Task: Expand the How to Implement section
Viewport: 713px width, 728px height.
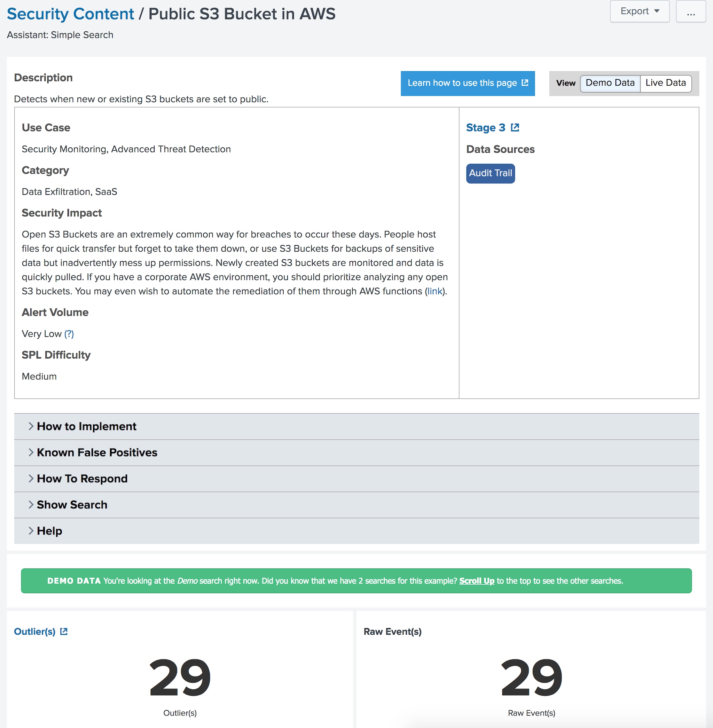Action: coord(86,426)
